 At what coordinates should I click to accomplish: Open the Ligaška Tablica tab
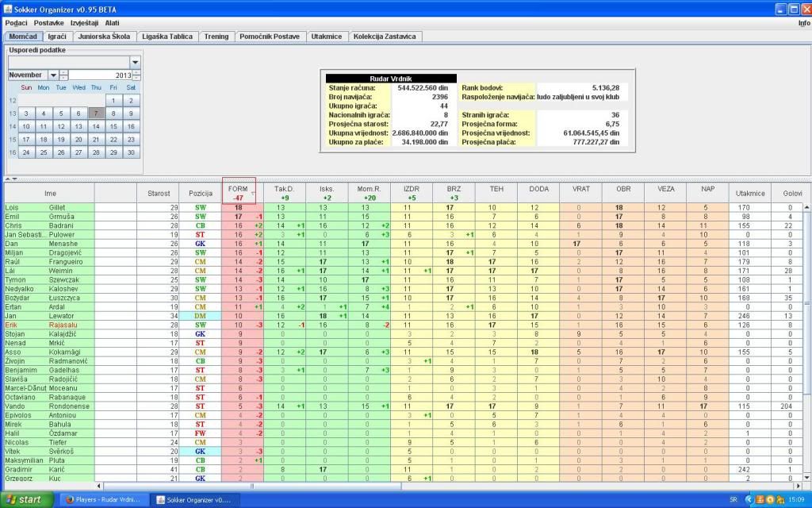click(x=167, y=37)
